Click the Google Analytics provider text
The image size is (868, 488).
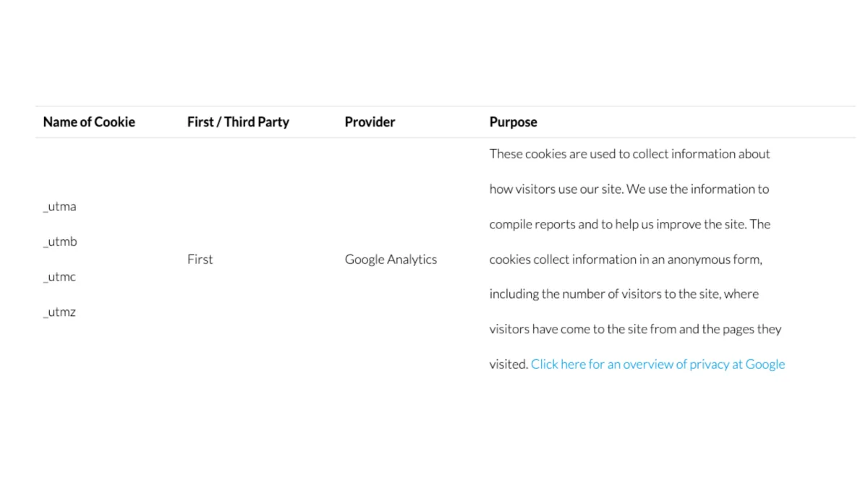[391, 260]
